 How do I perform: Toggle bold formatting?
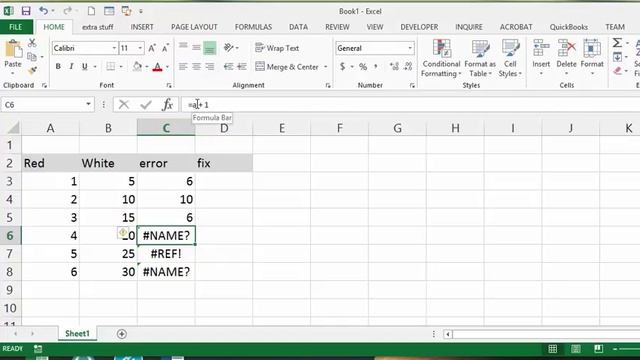click(58, 67)
